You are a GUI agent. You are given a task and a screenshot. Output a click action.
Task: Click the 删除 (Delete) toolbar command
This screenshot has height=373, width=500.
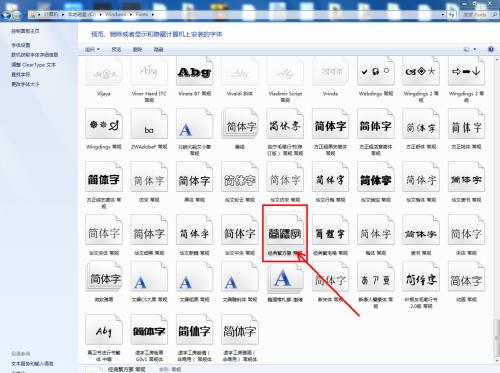click(x=137, y=49)
